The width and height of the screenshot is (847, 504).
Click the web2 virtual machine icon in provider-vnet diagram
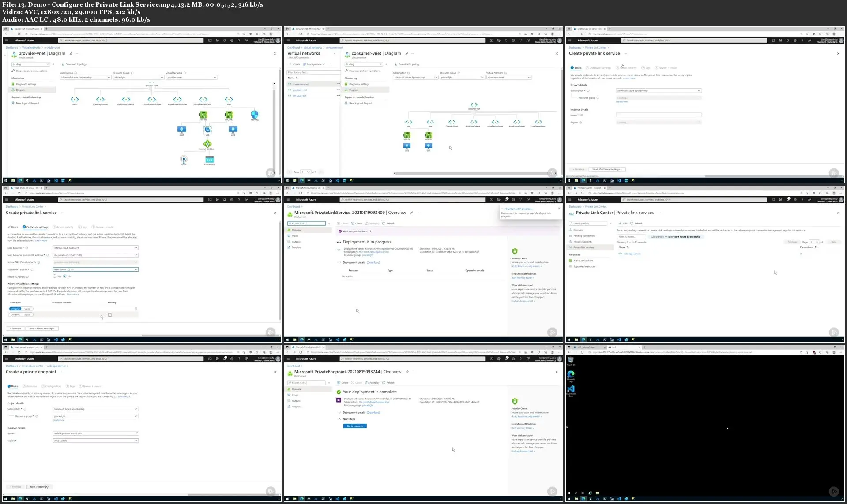tap(233, 130)
